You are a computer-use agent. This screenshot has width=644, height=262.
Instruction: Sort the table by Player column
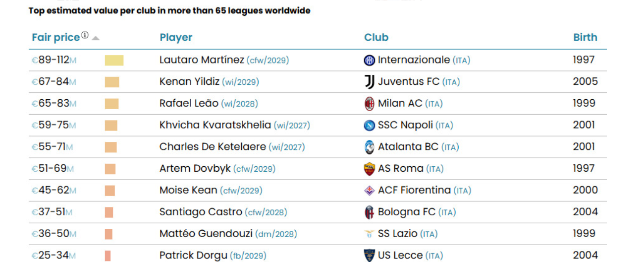point(176,37)
